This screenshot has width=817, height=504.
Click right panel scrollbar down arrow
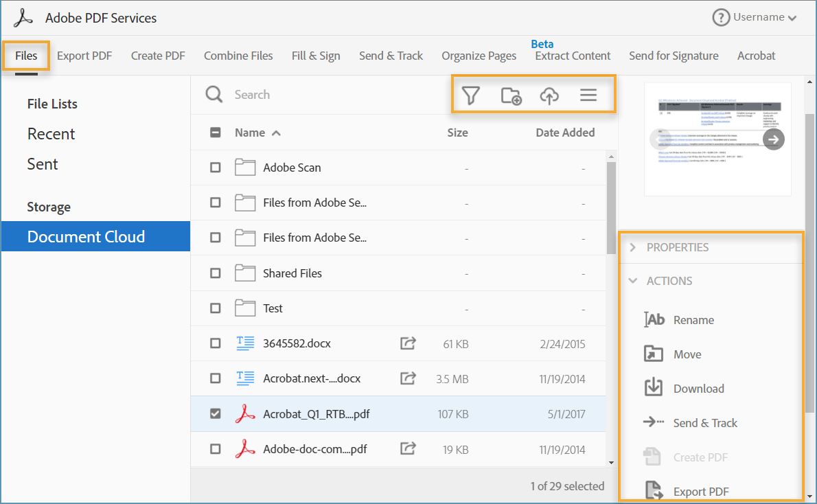click(x=809, y=496)
